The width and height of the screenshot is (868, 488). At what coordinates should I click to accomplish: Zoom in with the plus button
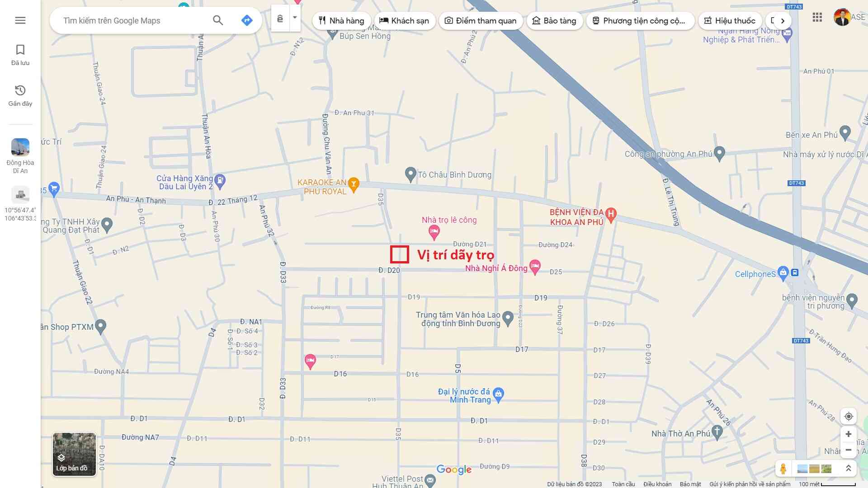coord(849,434)
